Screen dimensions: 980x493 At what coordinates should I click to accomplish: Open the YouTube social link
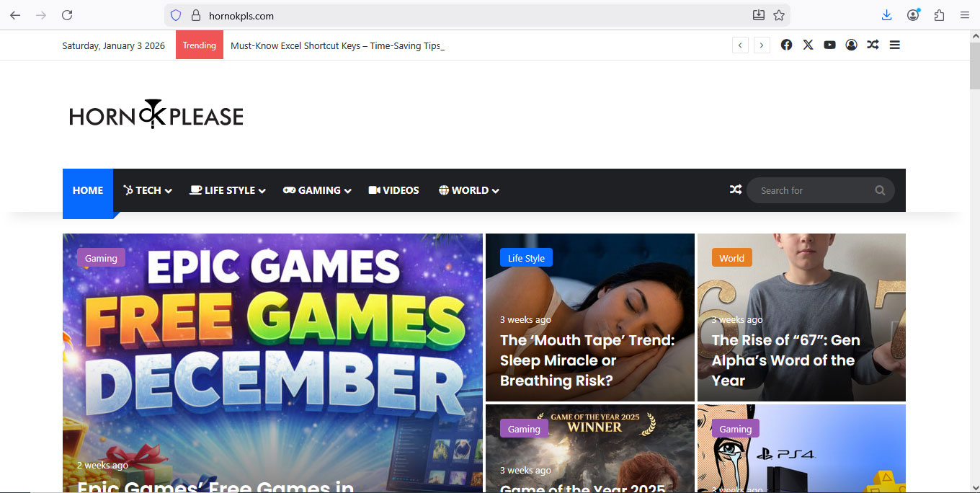point(829,45)
